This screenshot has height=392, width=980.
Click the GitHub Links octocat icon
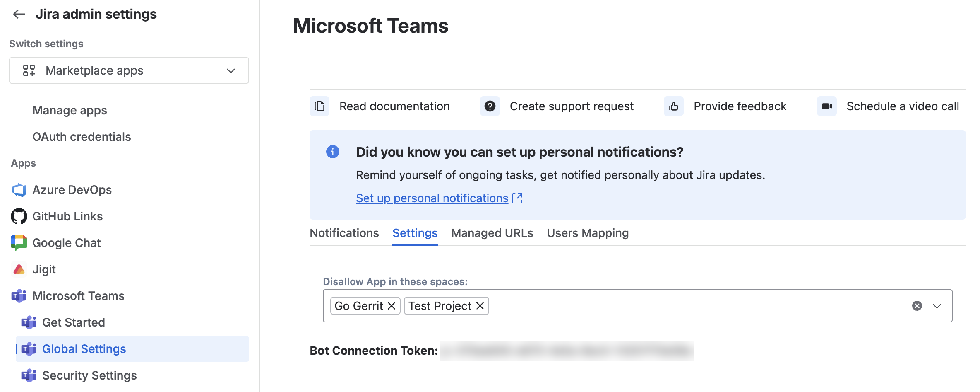pyautogui.click(x=19, y=216)
